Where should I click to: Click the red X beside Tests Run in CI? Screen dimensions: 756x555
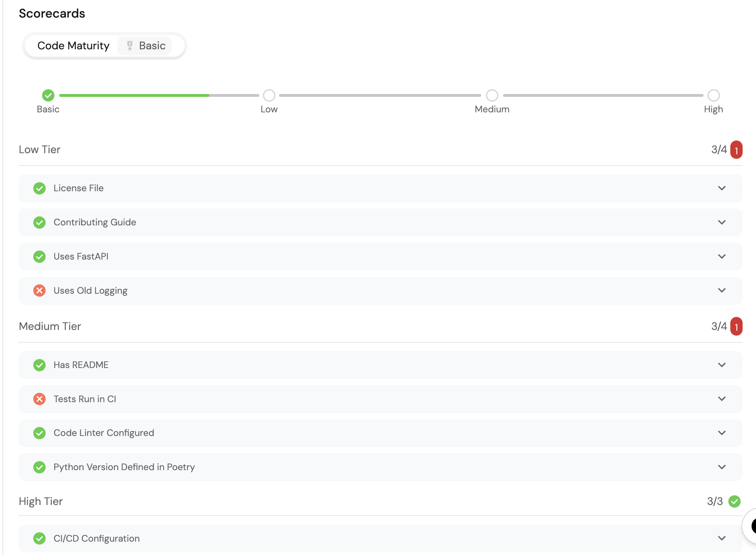(x=39, y=399)
